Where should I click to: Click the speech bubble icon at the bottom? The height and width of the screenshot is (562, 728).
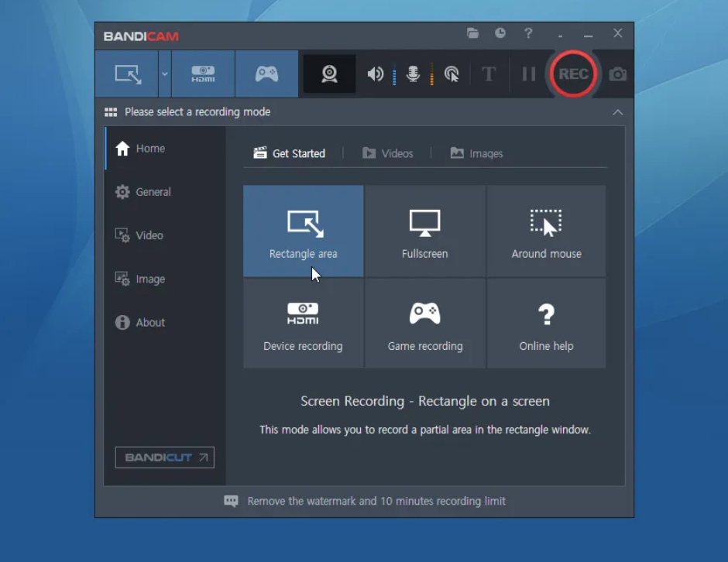coord(232,501)
